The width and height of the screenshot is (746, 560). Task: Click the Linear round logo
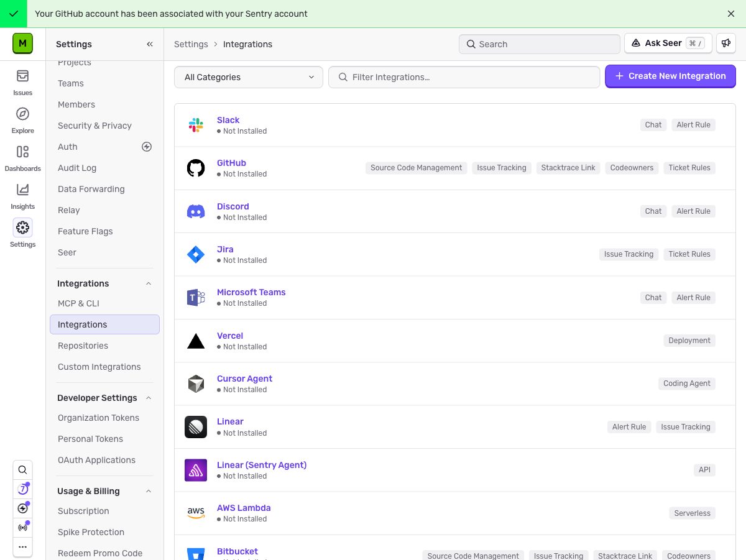196,427
